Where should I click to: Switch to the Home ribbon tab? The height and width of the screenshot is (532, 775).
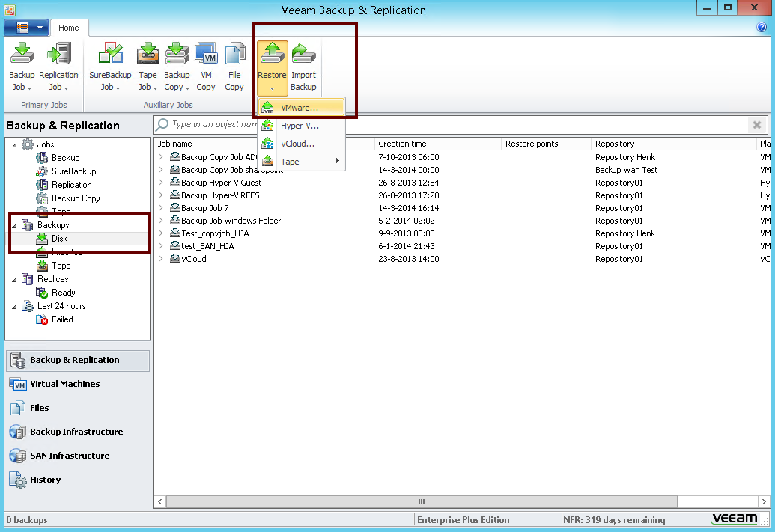point(69,28)
